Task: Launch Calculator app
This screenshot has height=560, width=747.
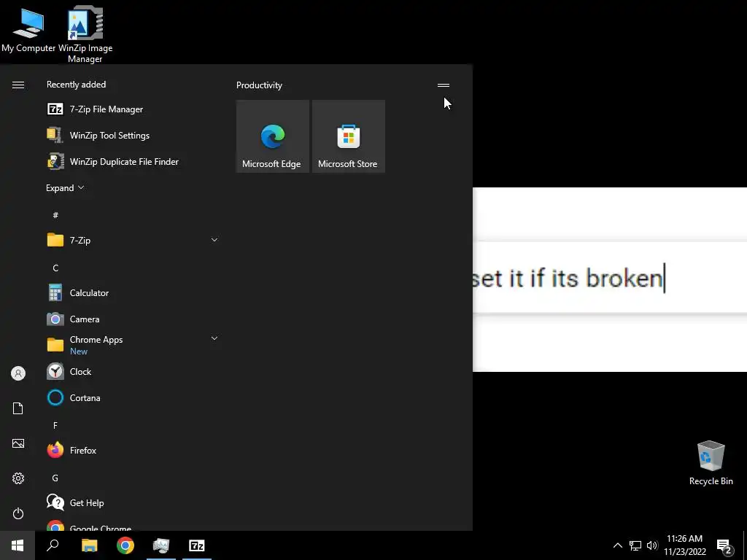Action: (133, 292)
